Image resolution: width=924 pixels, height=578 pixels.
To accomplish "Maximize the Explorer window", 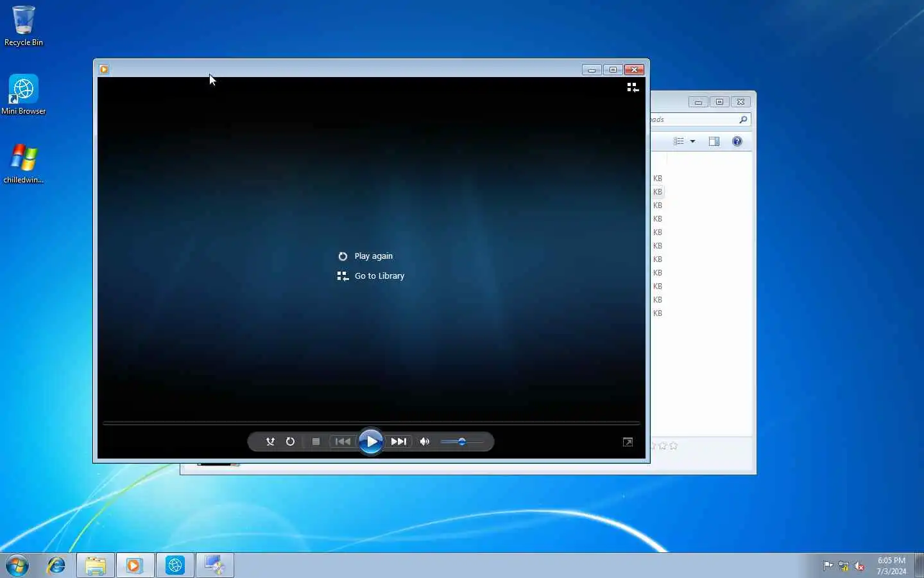I will (x=719, y=102).
